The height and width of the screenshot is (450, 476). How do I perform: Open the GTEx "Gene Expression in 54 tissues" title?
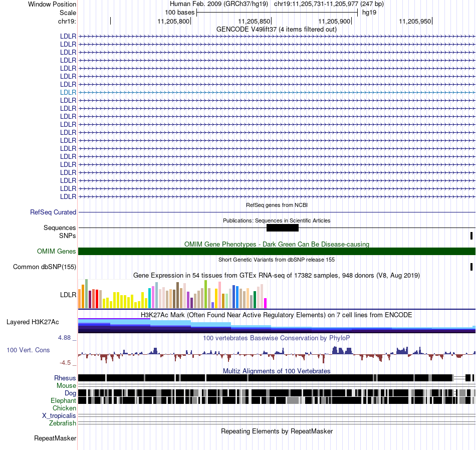tap(277, 276)
